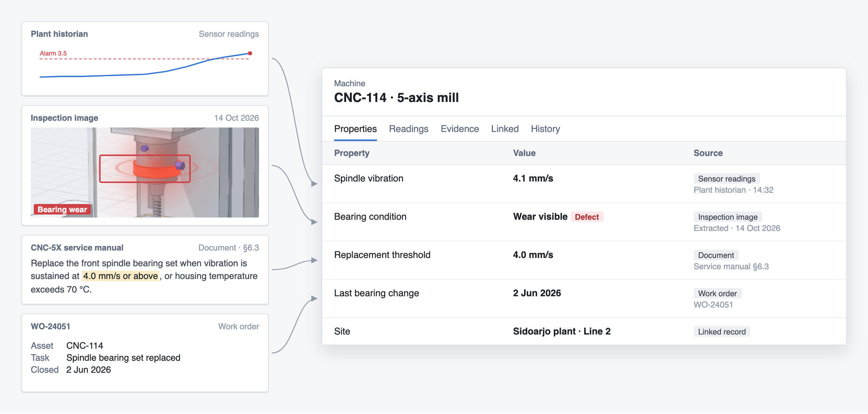This screenshot has height=414, width=868.
Task: Click the CNC-114 asset value in work order
Action: pyautogui.click(x=84, y=346)
